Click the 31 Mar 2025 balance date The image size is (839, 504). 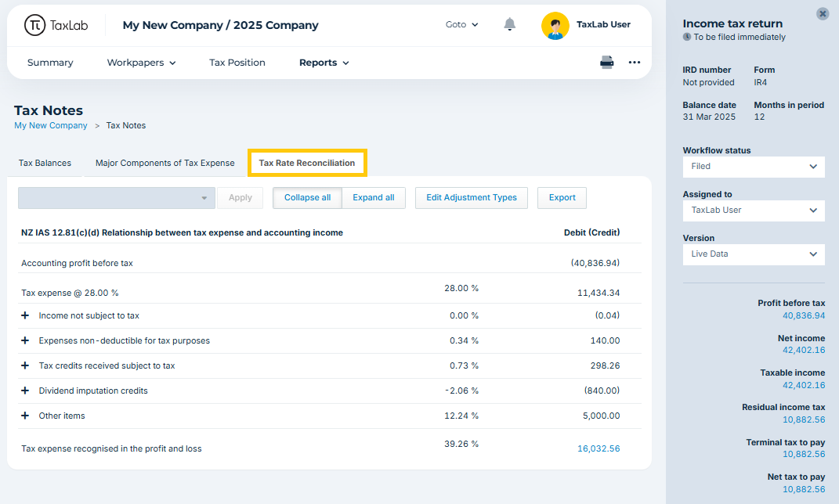[709, 117]
